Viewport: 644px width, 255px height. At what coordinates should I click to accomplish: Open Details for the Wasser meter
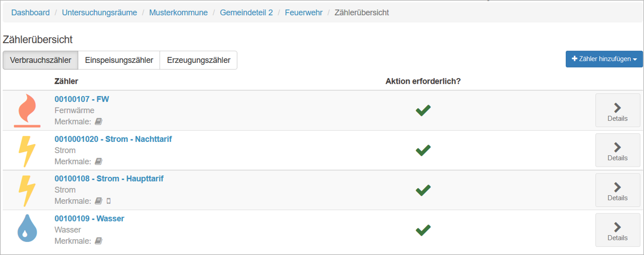618,230
